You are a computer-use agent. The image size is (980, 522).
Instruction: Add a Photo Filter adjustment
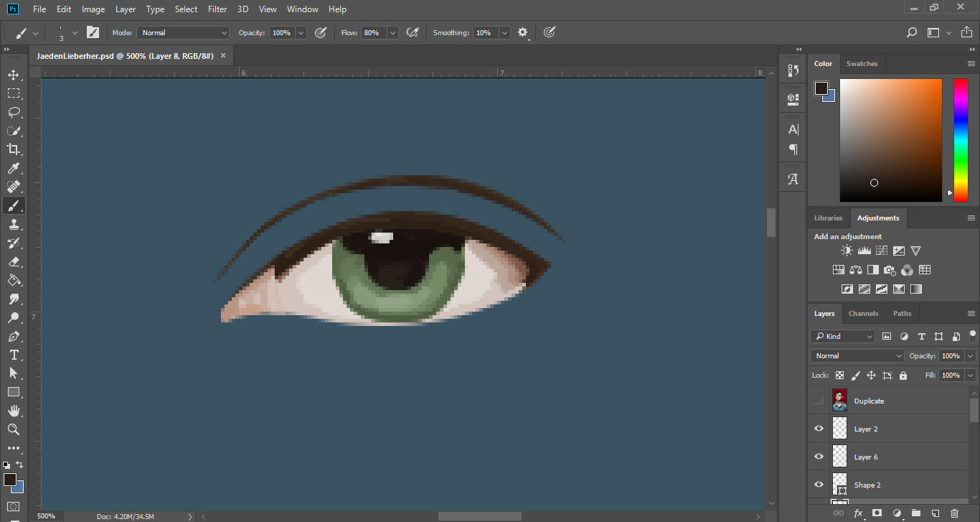coord(890,270)
